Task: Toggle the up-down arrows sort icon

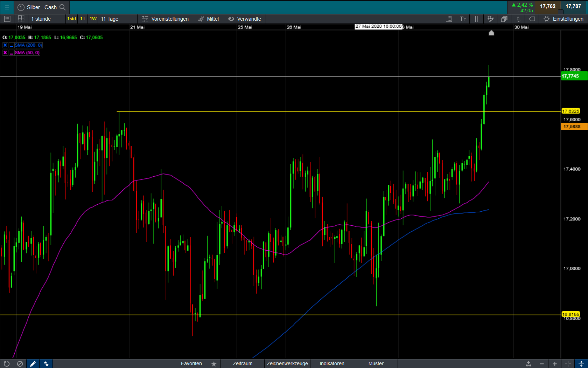Action: pos(46,364)
